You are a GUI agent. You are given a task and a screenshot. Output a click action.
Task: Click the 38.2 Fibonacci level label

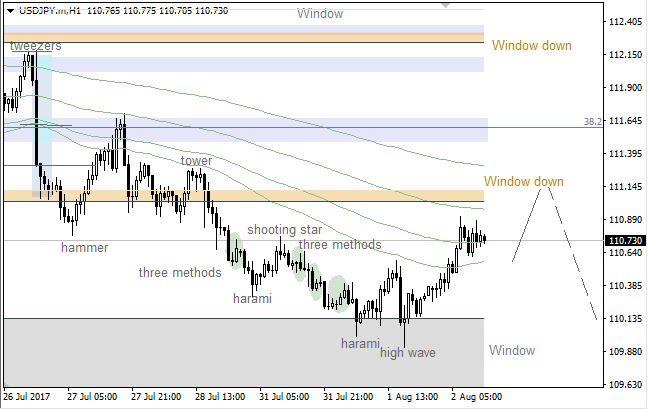[x=592, y=121]
